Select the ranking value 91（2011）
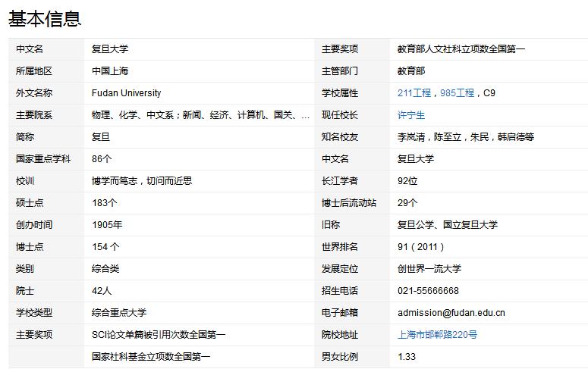The image size is (588, 369). (421, 247)
